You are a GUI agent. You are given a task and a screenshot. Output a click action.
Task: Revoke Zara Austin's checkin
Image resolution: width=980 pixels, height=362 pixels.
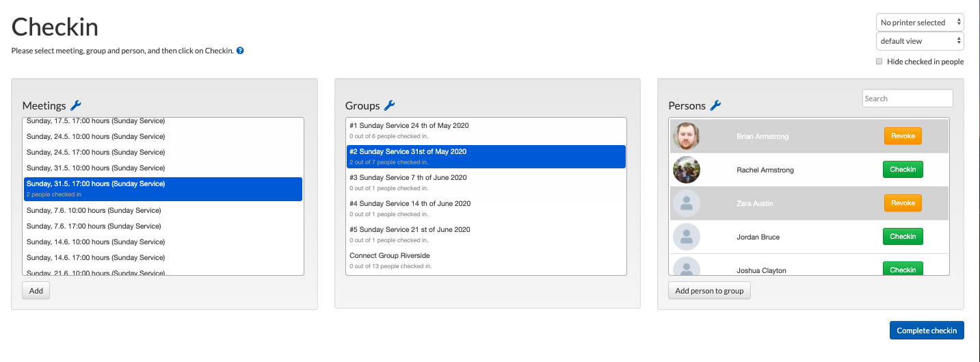[x=903, y=203]
